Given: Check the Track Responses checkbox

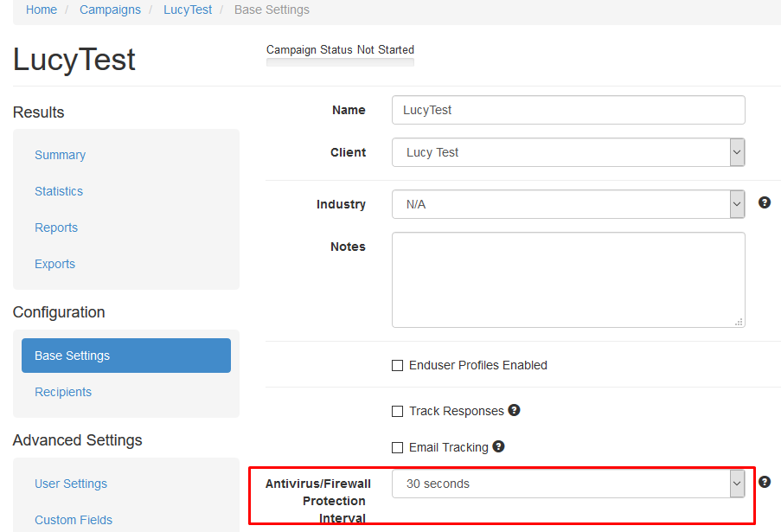Looking at the screenshot, I should coord(398,412).
